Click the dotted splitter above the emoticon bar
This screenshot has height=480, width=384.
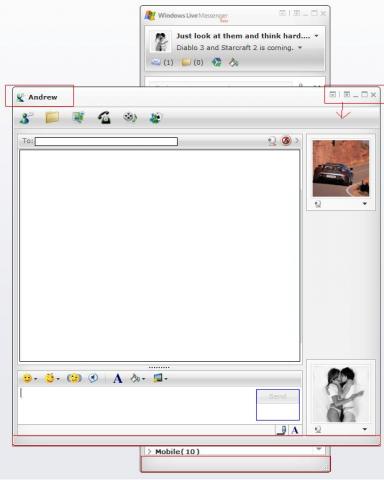click(159, 367)
